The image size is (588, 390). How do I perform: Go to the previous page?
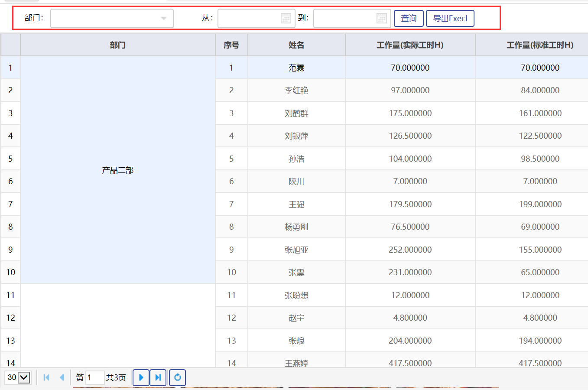pyautogui.click(x=62, y=377)
